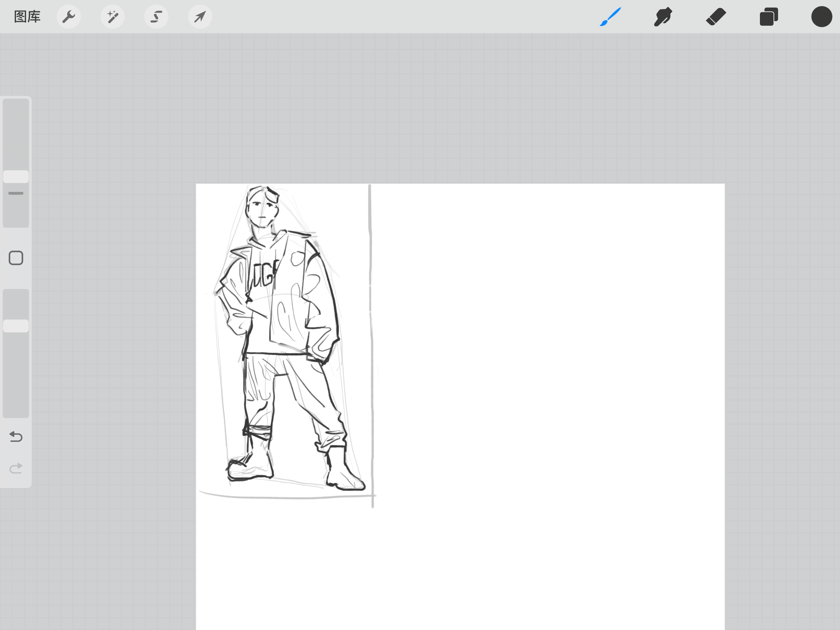
Task: Undo the last stroke
Action: [16, 437]
